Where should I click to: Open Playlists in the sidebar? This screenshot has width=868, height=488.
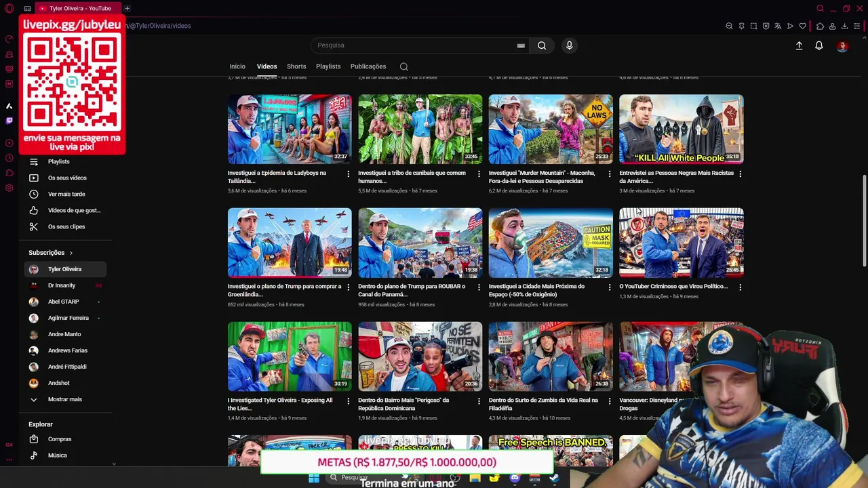tap(65, 161)
